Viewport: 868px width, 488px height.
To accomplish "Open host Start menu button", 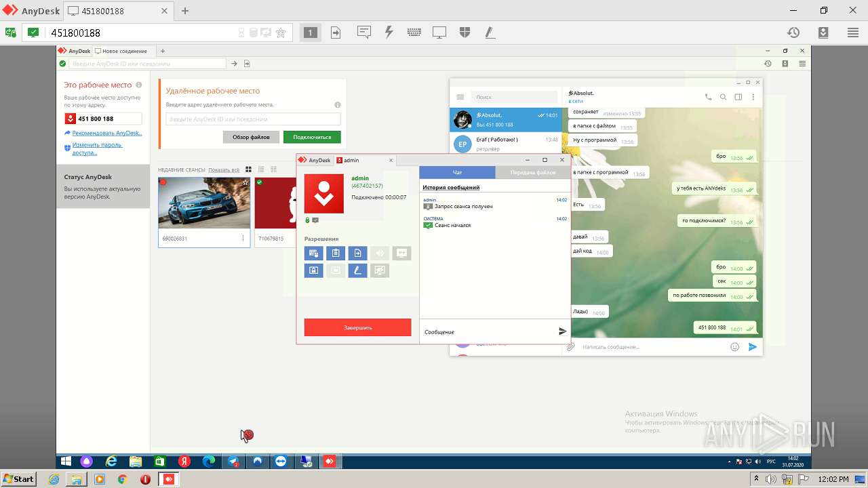I will pyautogui.click(x=18, y=479).
